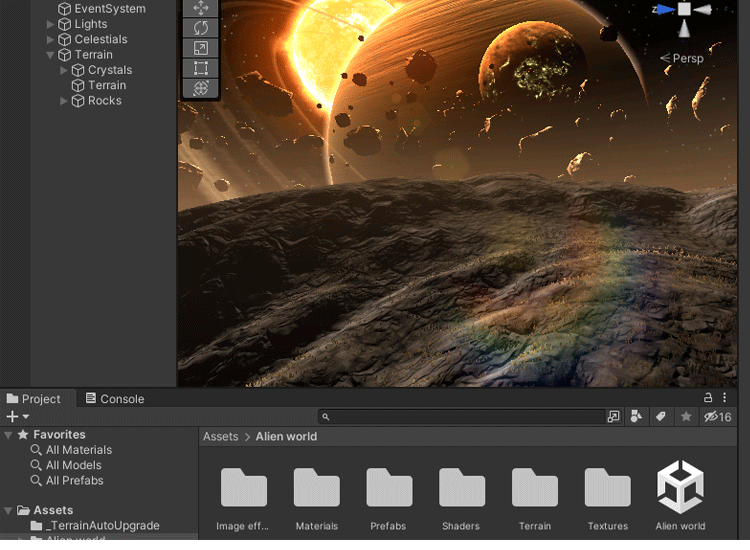The height and width of the screenshot is (550, 750).
Task: Toggle the Project panel lock icon
Action: point(709,398)
